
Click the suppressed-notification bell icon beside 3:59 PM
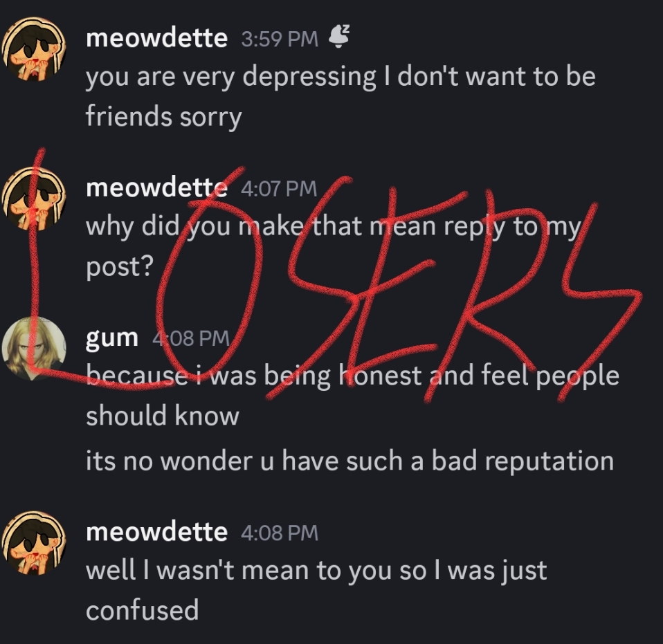click(x=339, y=37)
